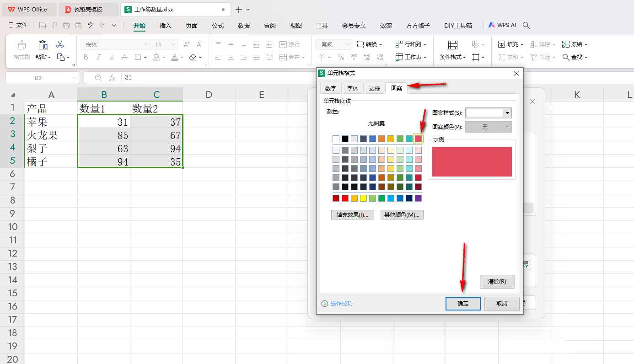The image size is (634, 364).
Task: Switch to the 字体 tab in dialog
Action: click(x=352, y=88)
